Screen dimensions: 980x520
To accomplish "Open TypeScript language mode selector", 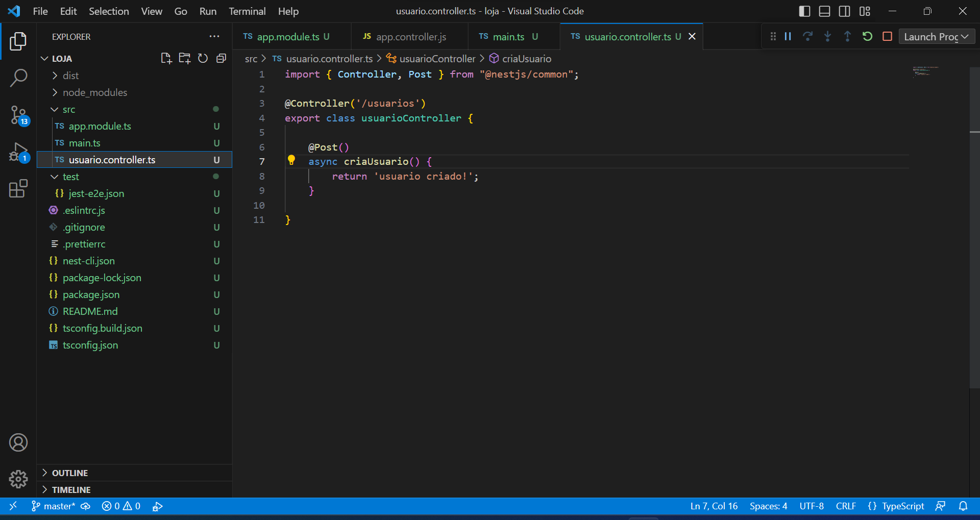I will click(903, 506).
